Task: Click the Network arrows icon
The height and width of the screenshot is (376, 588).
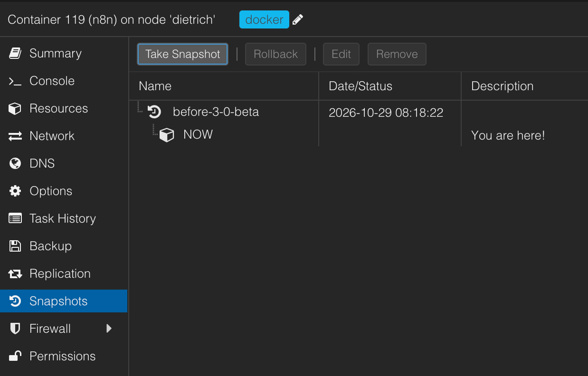Action: click(x=15, y=136)
